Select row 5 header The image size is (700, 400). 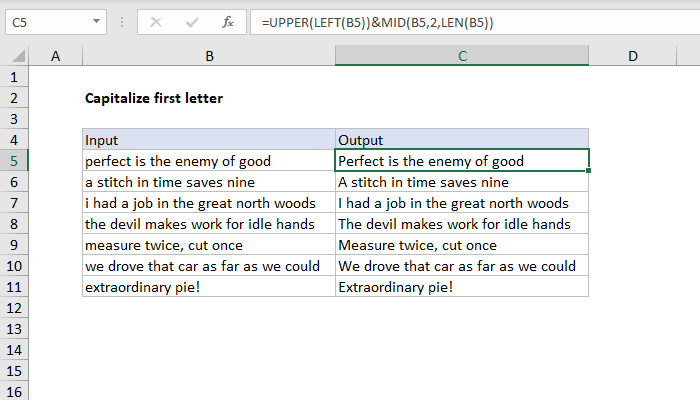tap(15, 160)
